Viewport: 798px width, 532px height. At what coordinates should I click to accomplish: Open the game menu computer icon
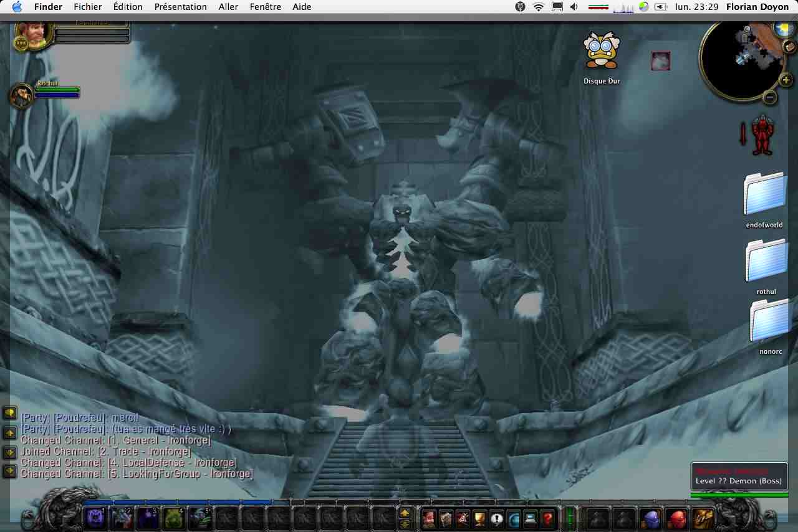530,518
